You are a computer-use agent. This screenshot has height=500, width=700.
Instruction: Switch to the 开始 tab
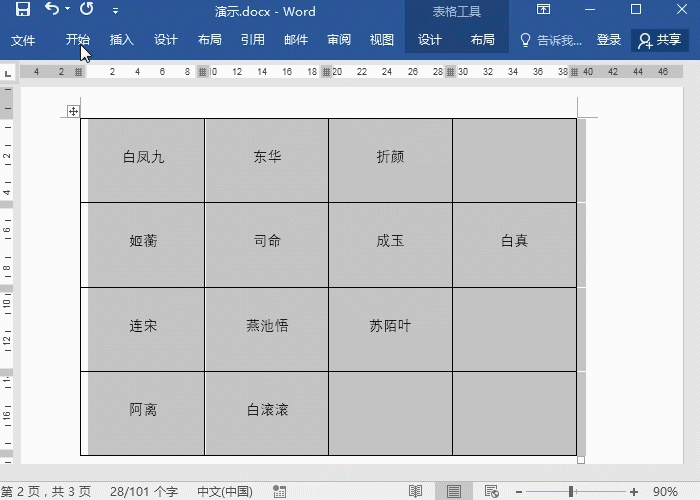pyautogui.click(x=78, y=40)
